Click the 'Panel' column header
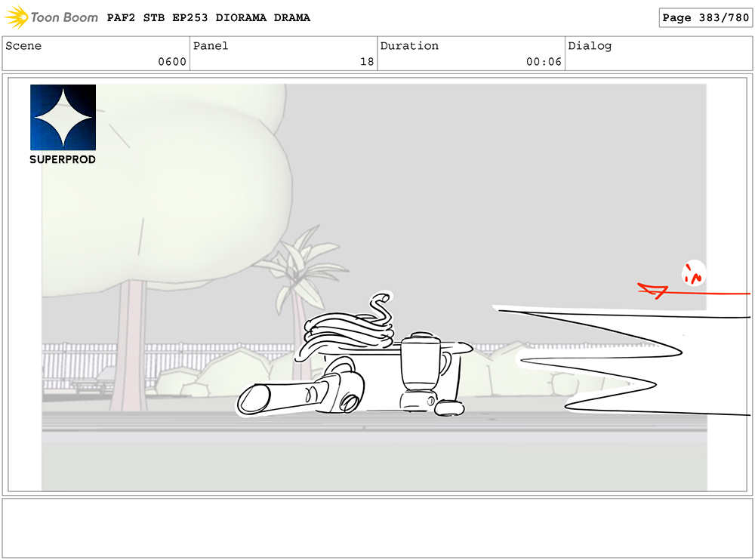The image size is (755, 560). coord(211,46)
